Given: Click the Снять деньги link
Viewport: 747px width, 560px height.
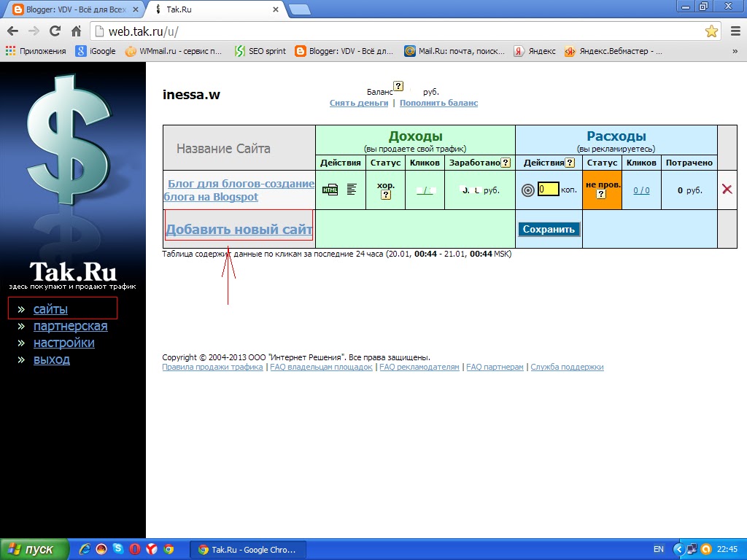Looking at the screenshot, I should coord(359,103).
